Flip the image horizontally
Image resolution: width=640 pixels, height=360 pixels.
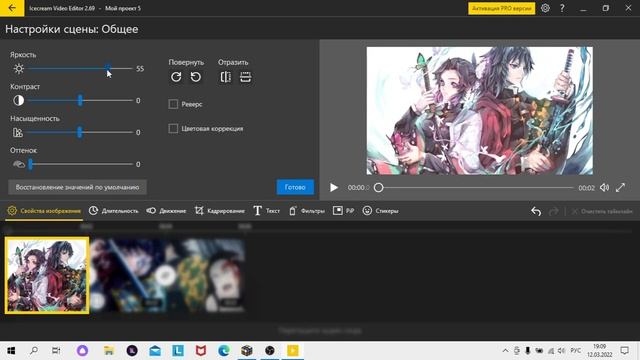[226, 77]
